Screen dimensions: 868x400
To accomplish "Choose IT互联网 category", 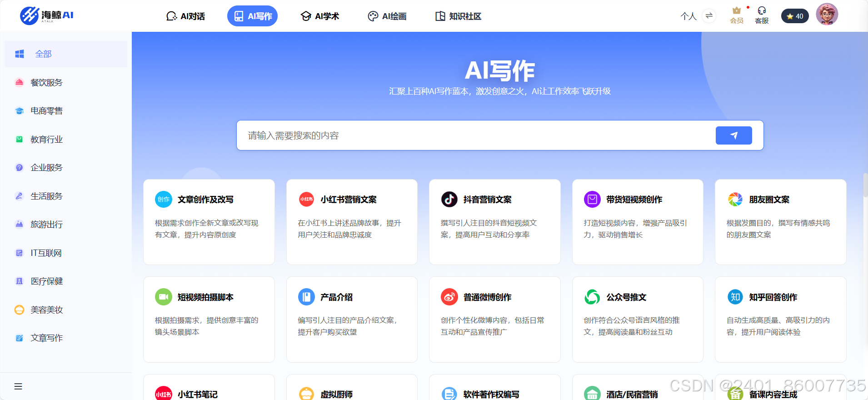I will click(x=66, y=253).
